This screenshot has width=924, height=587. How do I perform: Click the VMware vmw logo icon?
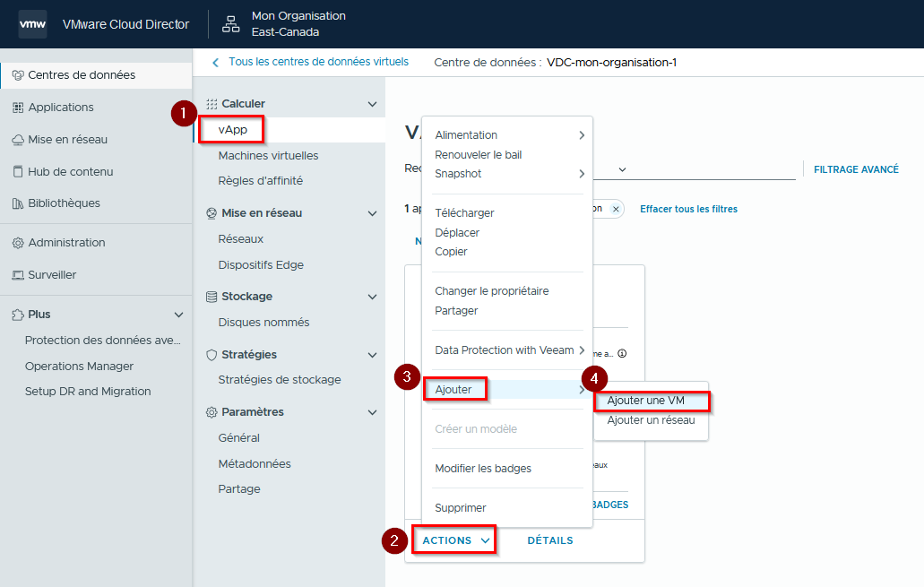click(32, 24)
